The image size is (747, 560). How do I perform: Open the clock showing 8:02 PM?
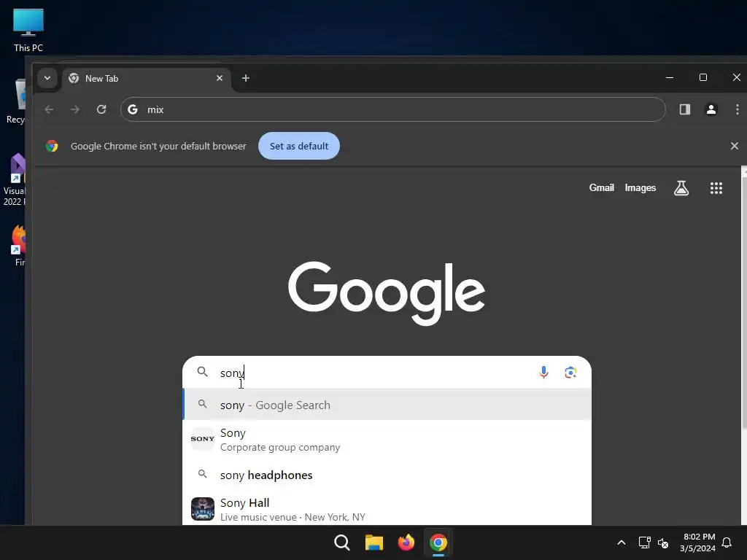point(698,542)
